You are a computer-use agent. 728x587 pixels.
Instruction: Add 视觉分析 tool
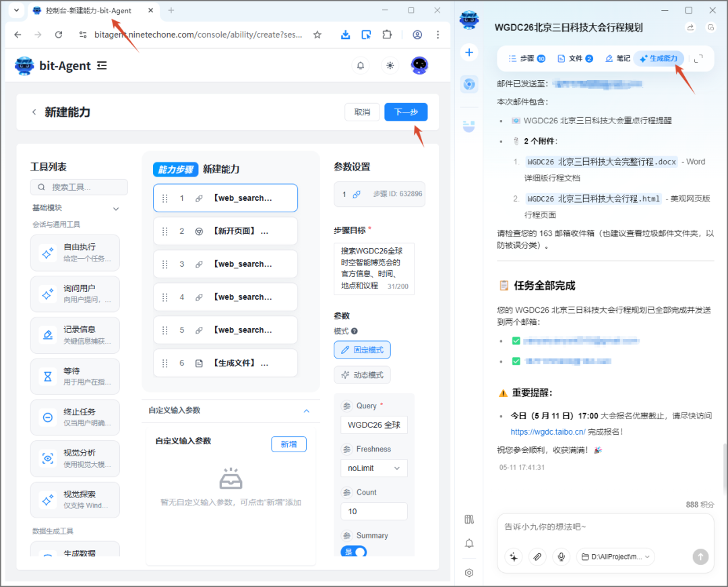click(75, 458)
